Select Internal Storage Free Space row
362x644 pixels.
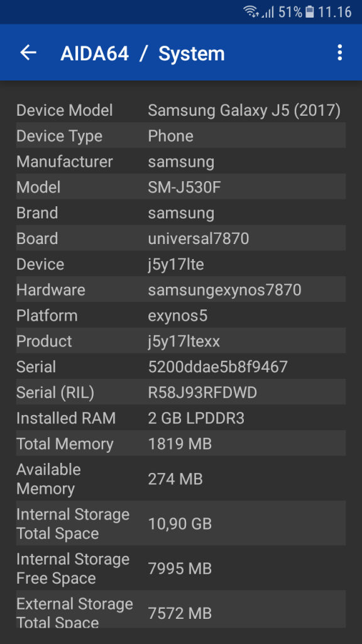[180, 568]
